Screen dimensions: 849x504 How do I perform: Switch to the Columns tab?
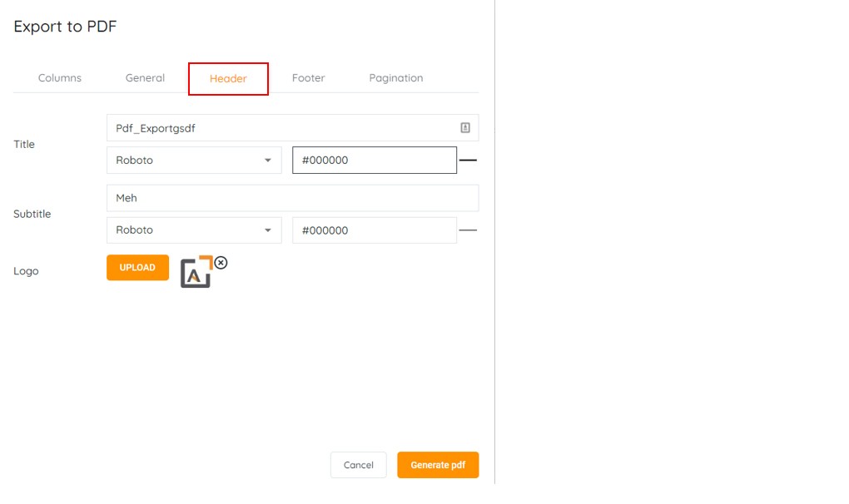tap(60, 78)
